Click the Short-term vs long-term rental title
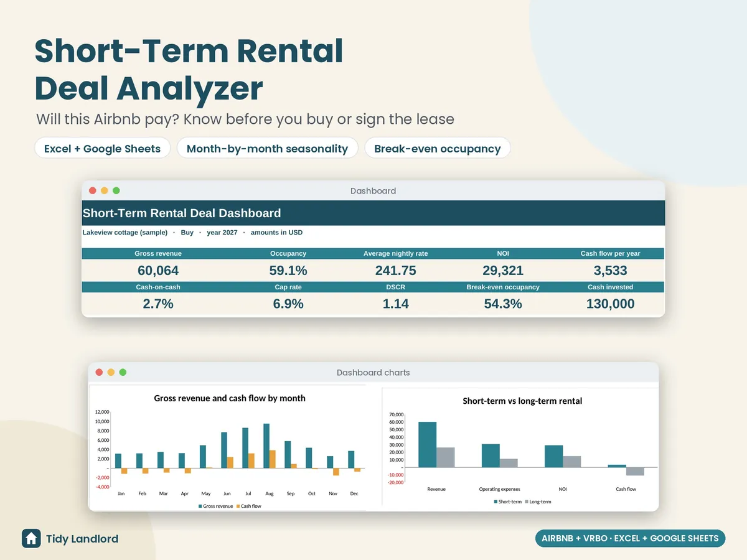747x560 pixels. 522,401
